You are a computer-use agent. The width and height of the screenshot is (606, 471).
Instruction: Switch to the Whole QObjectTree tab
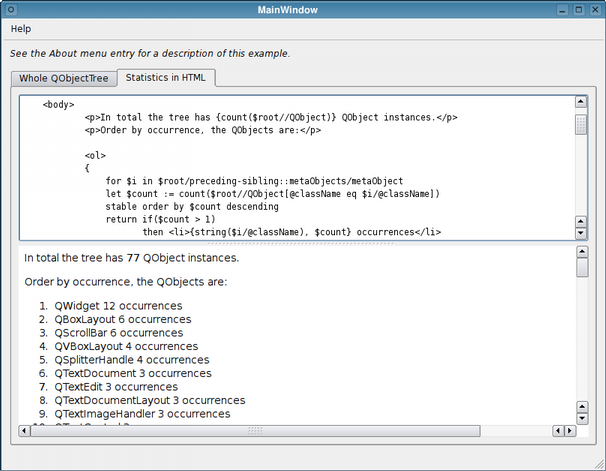[x=63, y=78]
